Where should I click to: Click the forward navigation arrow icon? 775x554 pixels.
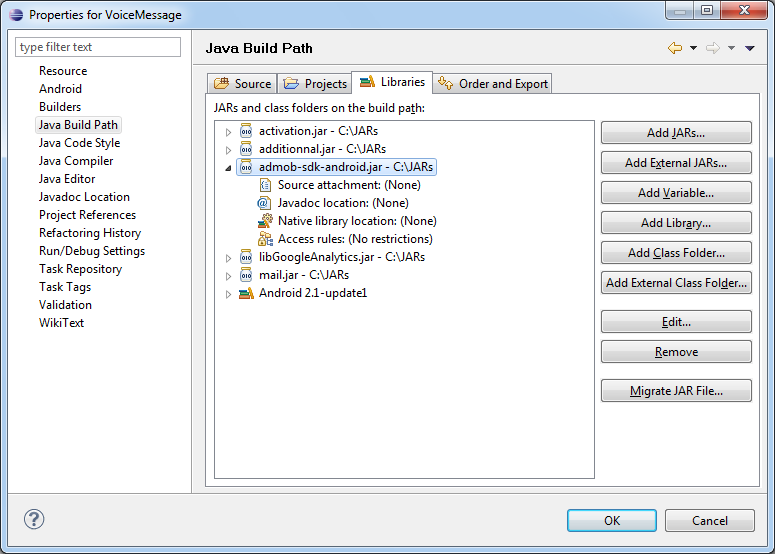coord(713,48)
